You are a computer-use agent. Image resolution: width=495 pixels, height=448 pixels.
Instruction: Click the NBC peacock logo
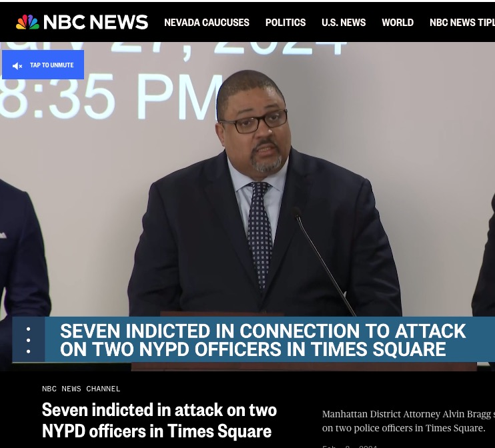27,22
